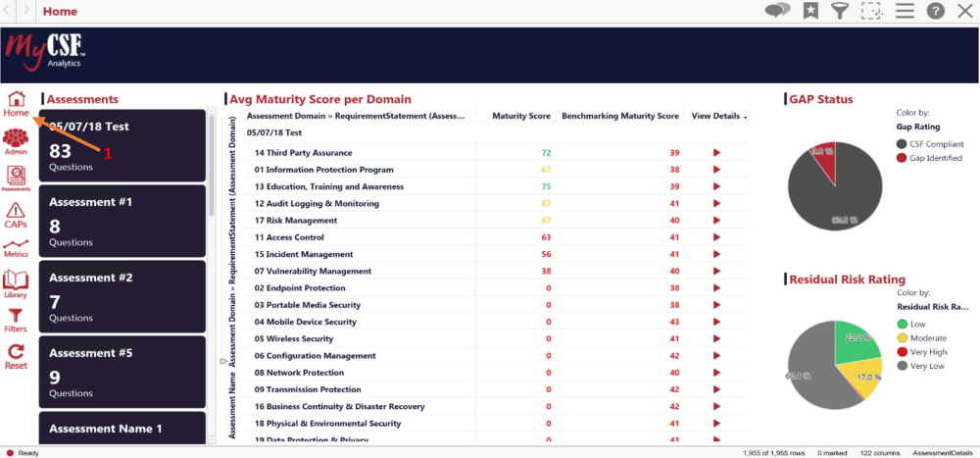View details arrow for Incident Management

717,254
